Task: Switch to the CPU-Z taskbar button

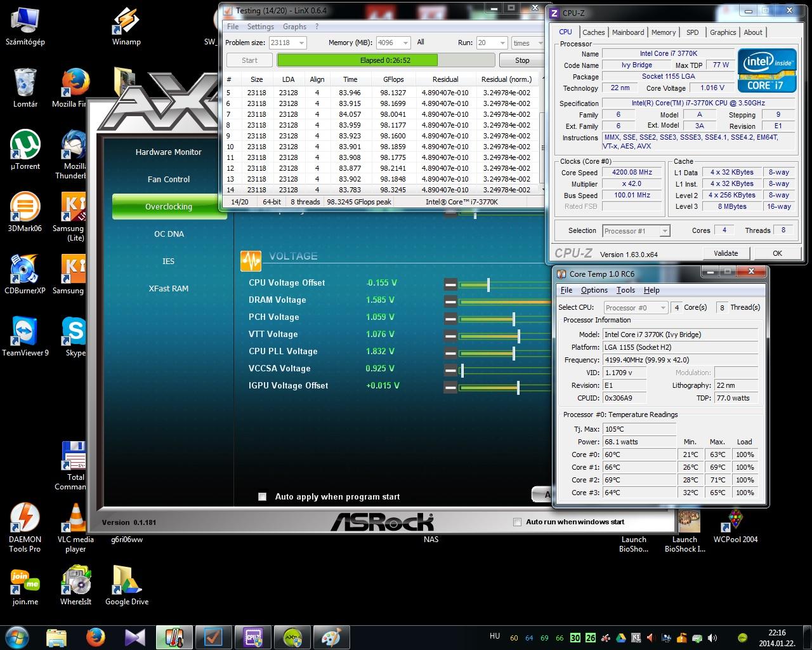Action: coord(252,637)
